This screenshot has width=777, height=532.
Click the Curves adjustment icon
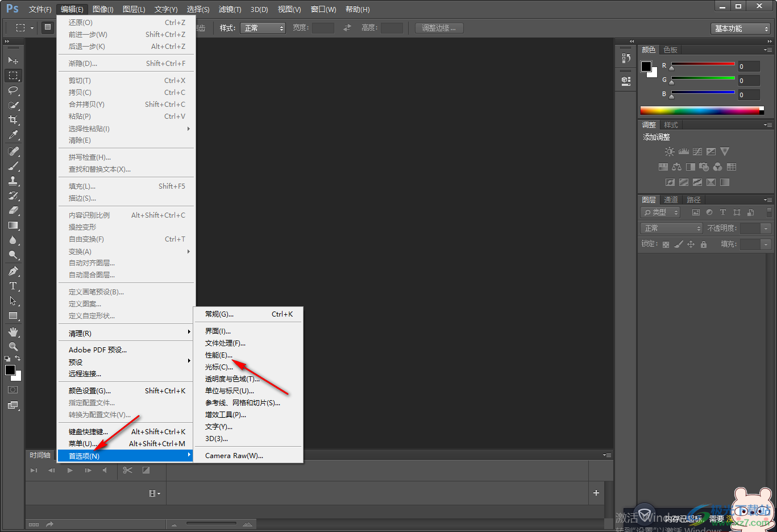(x=697, y=152)
